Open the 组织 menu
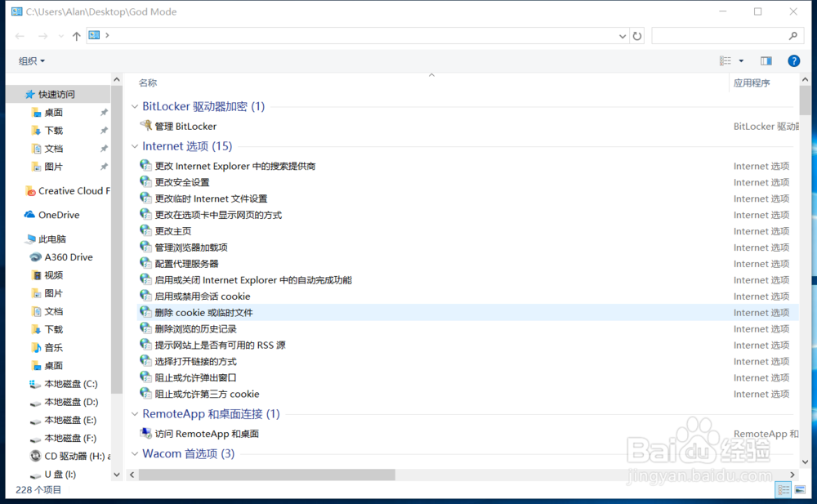Screen dimensions: 817x504 [32, 61]
